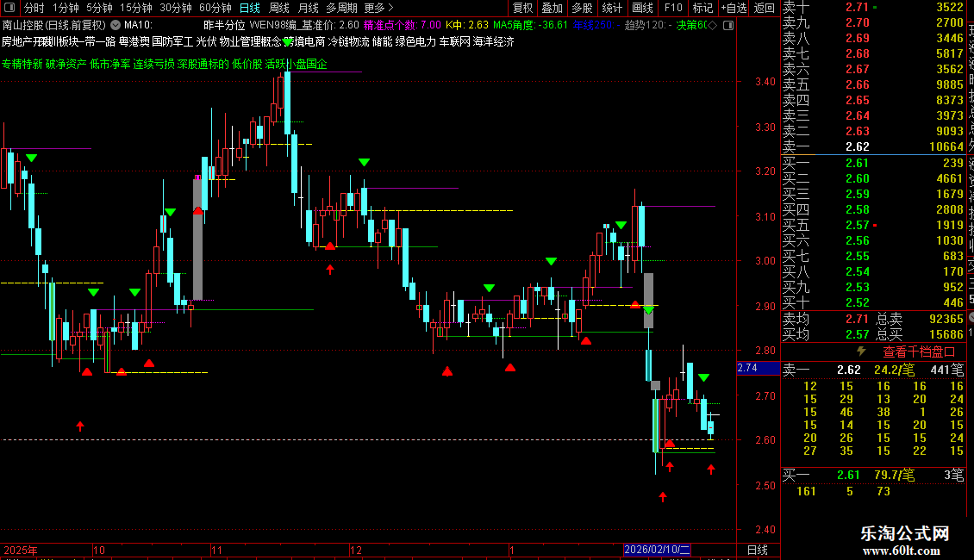This screenshot has height=560, width=974.
Task: Click the 多股 multi-stock button
Action: [582, 8]
